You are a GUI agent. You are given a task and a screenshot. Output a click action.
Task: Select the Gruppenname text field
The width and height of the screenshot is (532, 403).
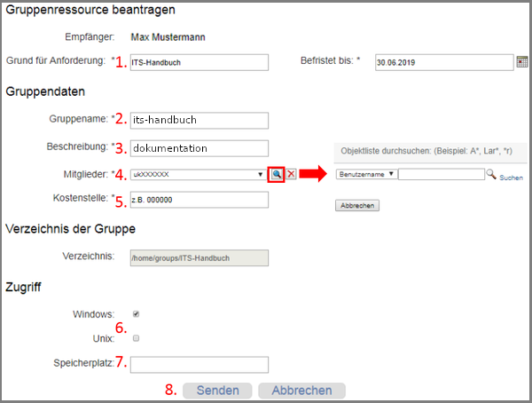pyautogui.click(x=199, y=120)
